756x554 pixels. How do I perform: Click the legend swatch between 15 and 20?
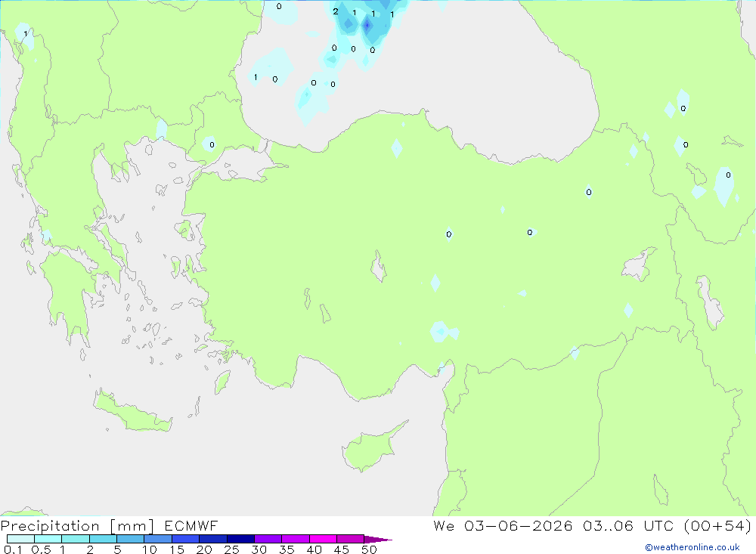[186, 539]
